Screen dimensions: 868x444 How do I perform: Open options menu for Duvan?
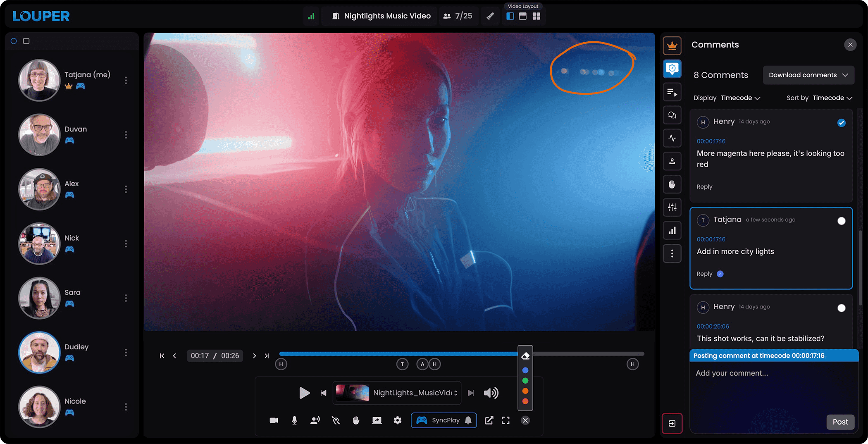tap(126, 135)
